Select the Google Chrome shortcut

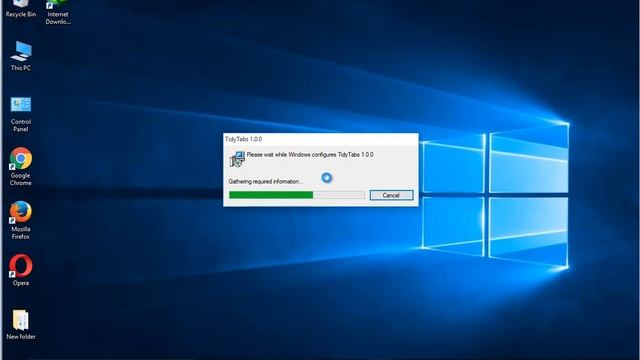click(21, 167)
